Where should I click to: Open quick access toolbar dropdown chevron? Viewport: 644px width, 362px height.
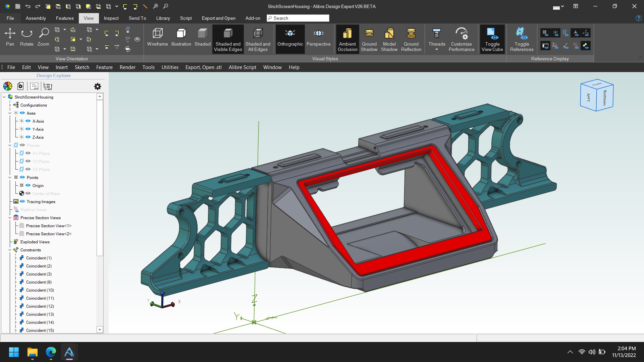[117, 6]
